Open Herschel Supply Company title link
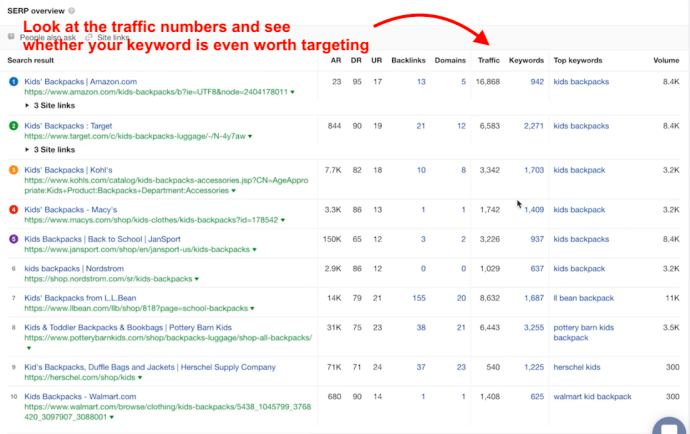690x434 pixels. coord(150,367)
